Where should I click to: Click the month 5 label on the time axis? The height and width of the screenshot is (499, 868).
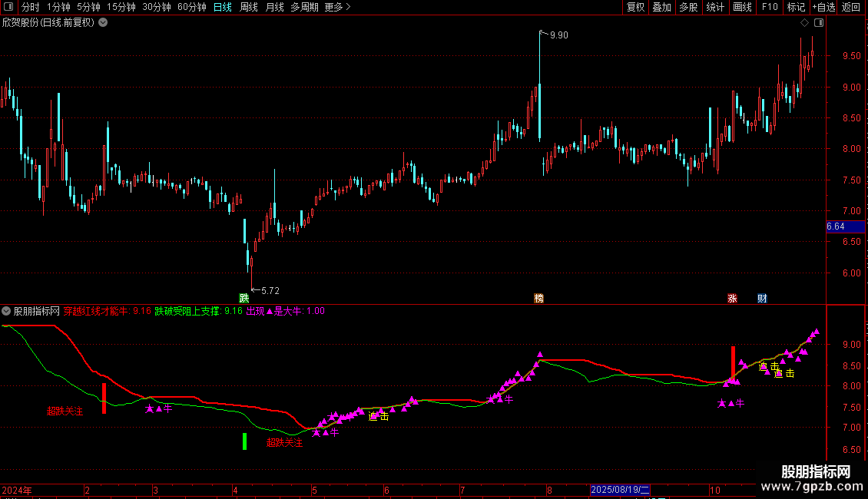314,490
